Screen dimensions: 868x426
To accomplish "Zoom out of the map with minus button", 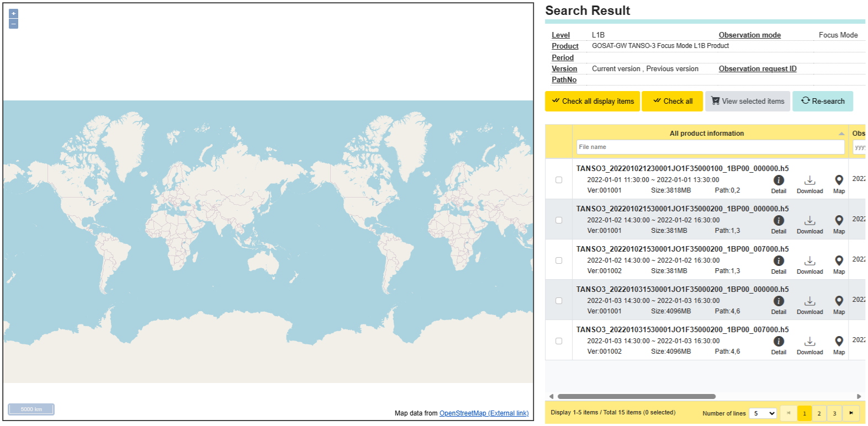I will tap(13, 24).
